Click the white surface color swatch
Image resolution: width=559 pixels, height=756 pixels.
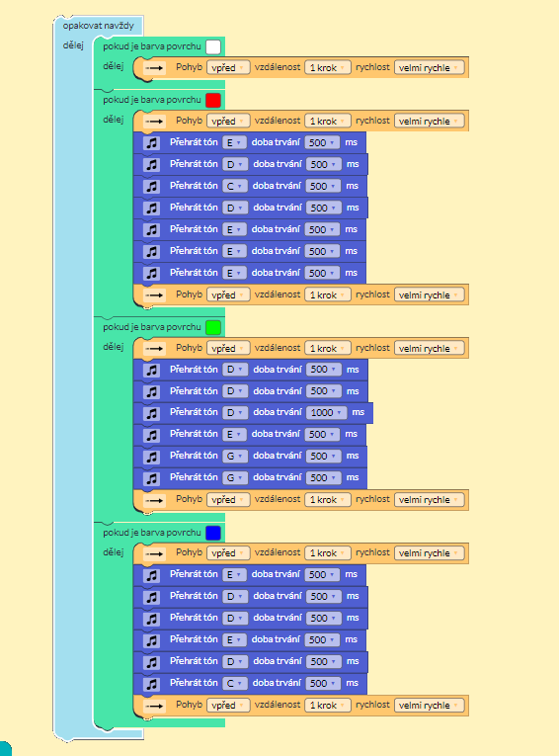pos(213,46)
